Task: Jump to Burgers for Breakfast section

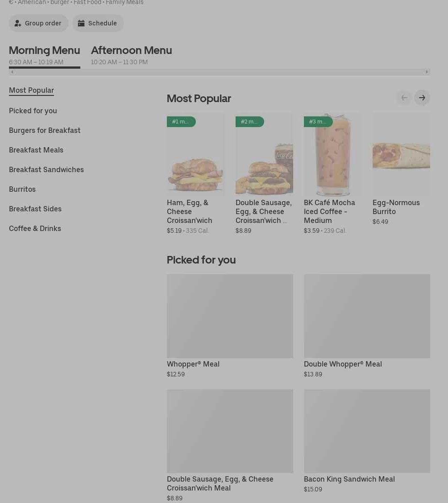Action: pos(45,130)
